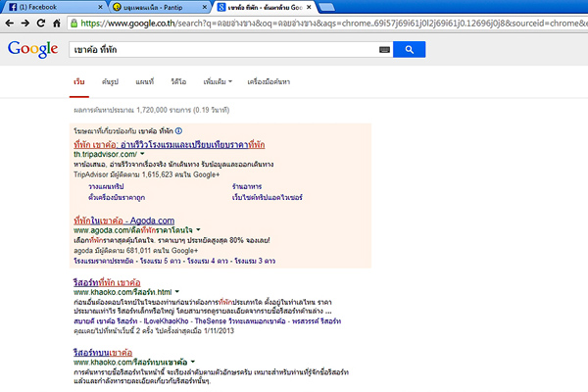Click the browser forward arrow

(25, 24)
